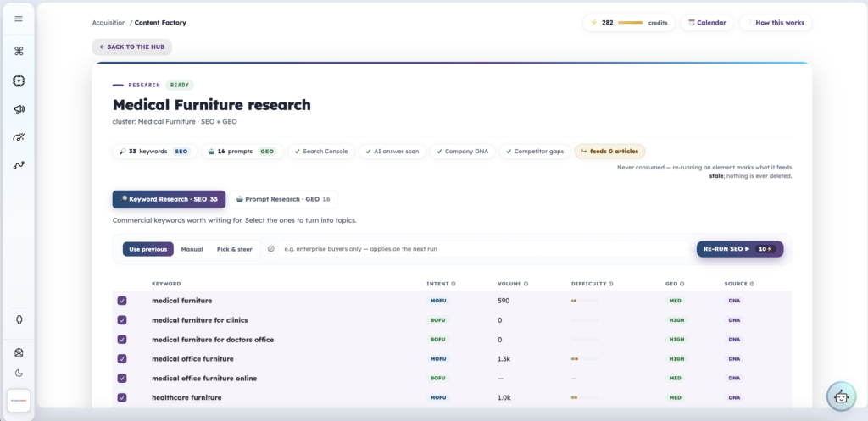Image resolution: width=868 pixels, height=421 pixels.
Task: Open the robot assistant chat bubble
Action: tap(841, 396)
